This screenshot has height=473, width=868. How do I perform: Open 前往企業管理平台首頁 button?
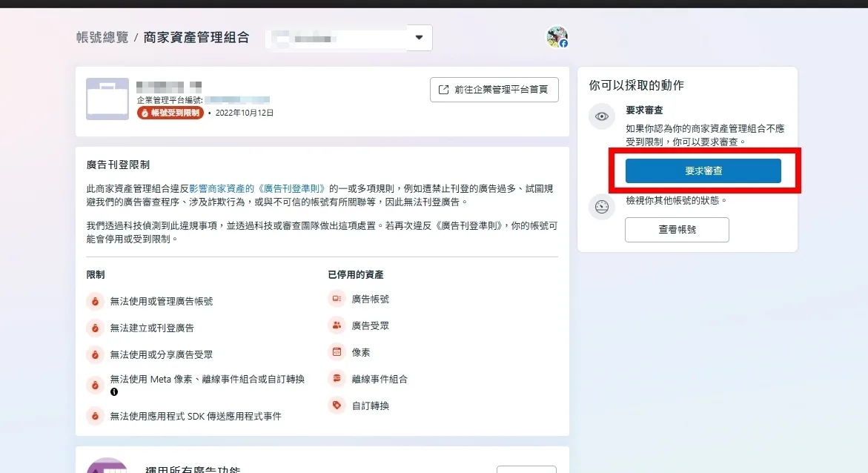click(x=494, y=90)
